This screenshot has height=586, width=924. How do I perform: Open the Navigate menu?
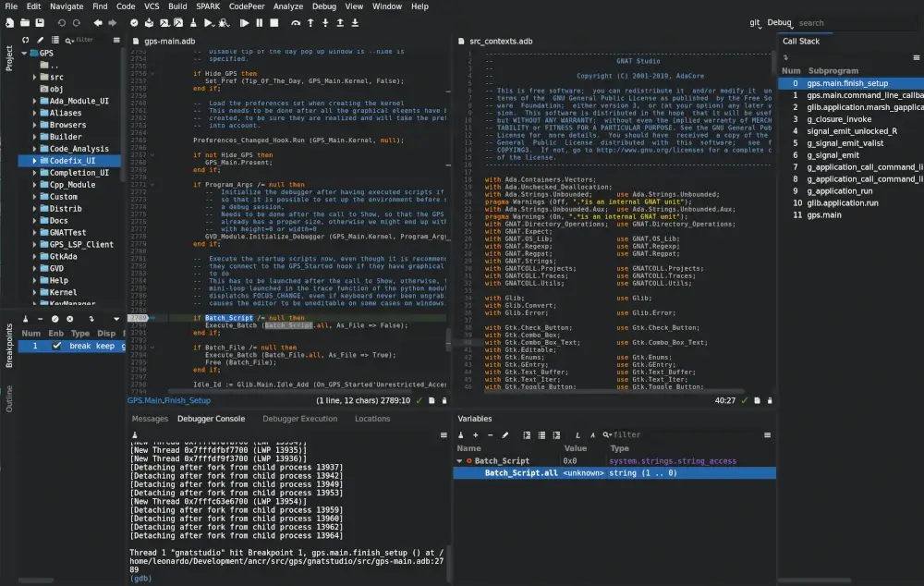coord(67,6)
